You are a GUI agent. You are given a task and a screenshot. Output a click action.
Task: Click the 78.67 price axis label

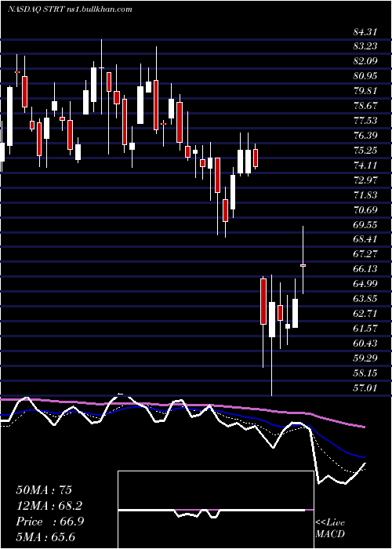click(365, 106)
